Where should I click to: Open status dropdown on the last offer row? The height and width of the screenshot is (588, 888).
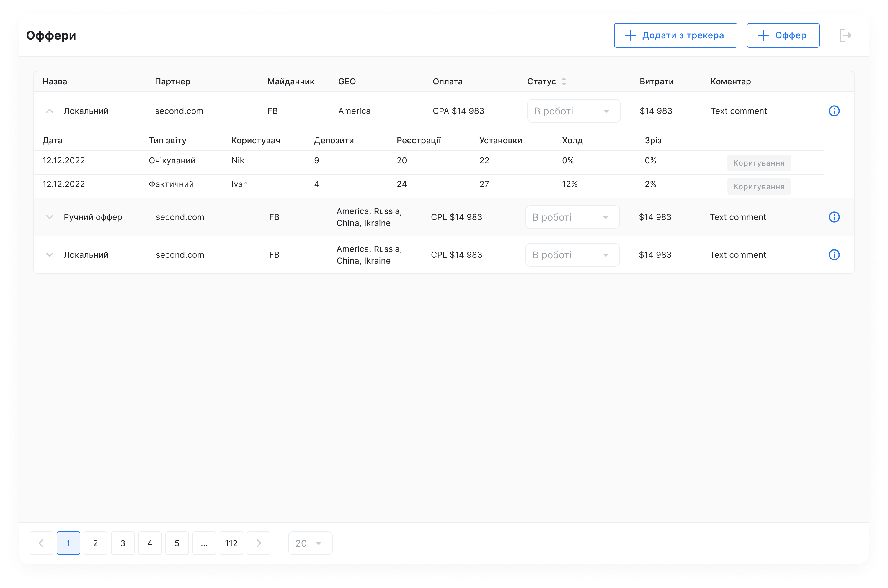point(572,255)
